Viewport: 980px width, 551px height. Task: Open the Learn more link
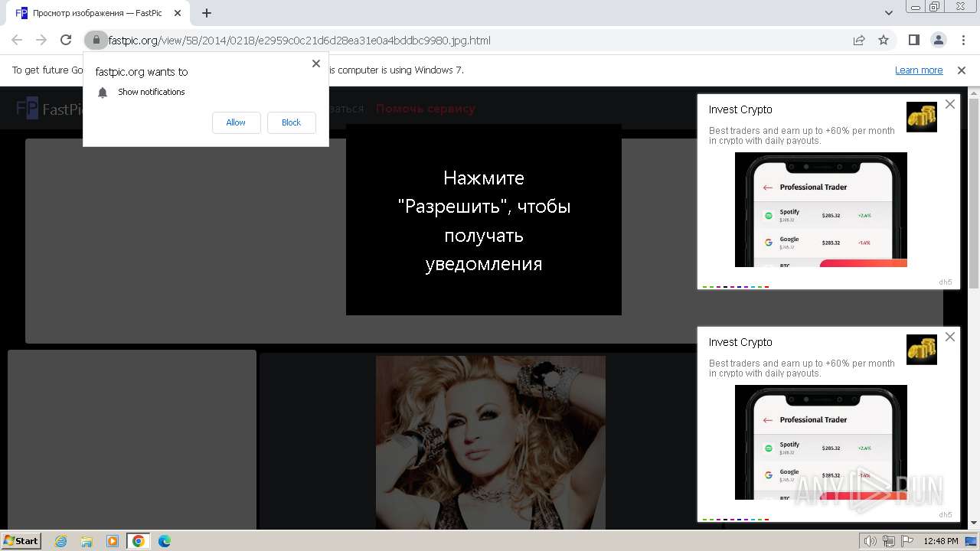(x=919, y=70)
